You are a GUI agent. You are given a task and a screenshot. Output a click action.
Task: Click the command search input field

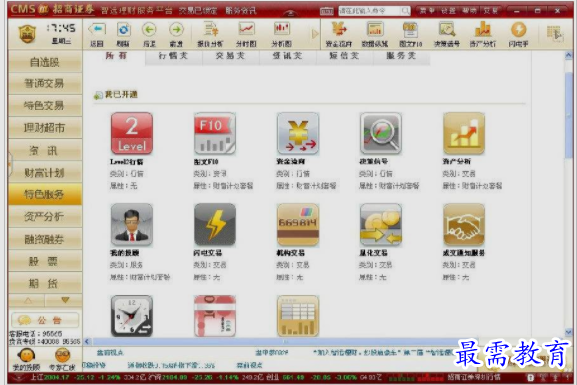[x=369, y=11]
